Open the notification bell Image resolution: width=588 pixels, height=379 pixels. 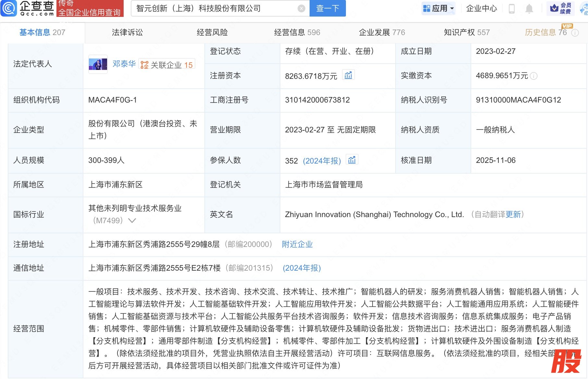pos(529,9)
